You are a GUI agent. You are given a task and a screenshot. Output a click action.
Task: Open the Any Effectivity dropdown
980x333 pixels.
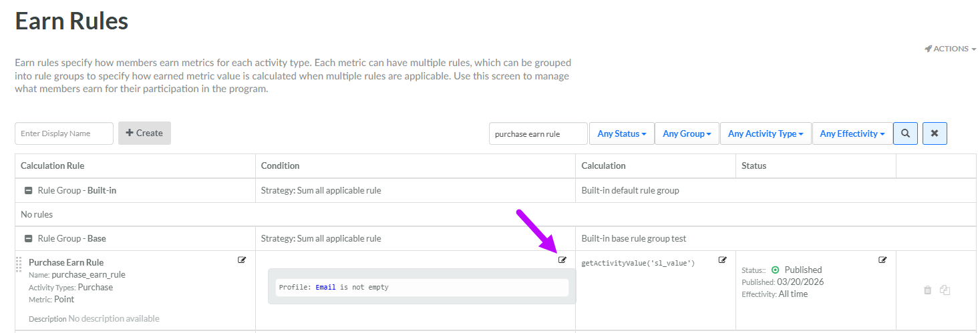click(852, 133)
